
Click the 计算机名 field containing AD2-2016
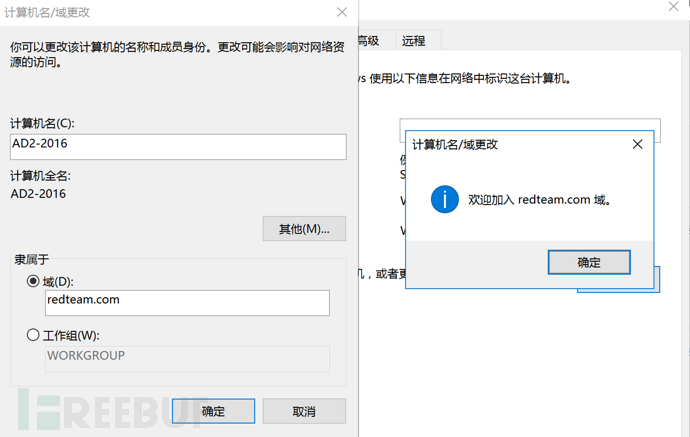(178, 146)
